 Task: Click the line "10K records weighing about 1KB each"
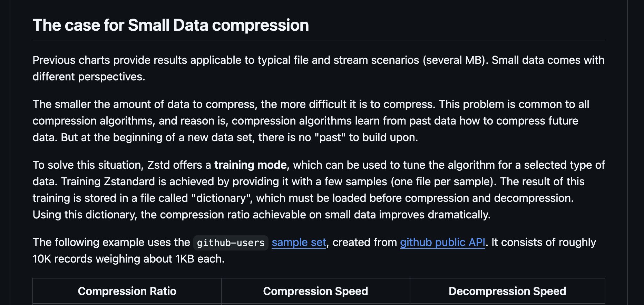pyautogui.click(x=128, y=259)
